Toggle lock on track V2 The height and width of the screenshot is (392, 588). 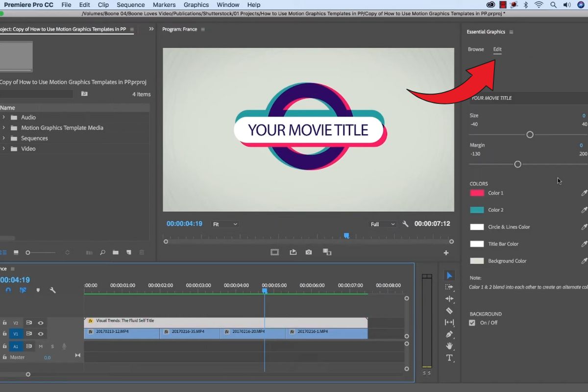[5, 323]
